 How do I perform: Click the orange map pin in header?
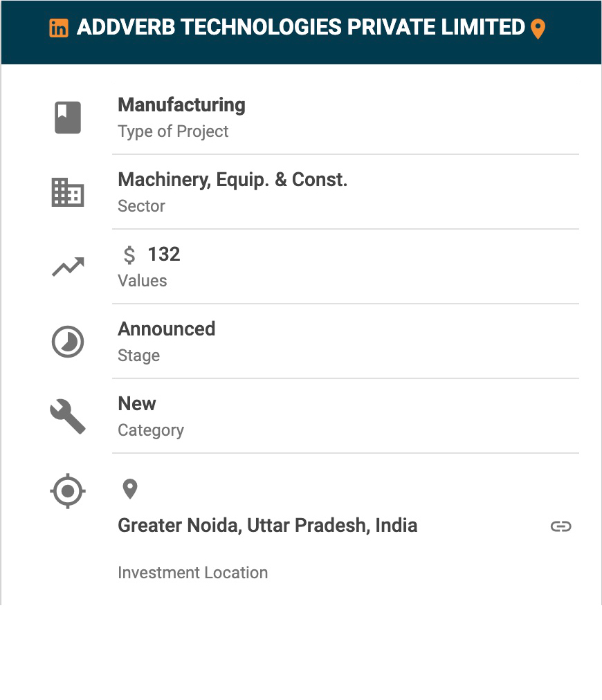click(538, 29)
